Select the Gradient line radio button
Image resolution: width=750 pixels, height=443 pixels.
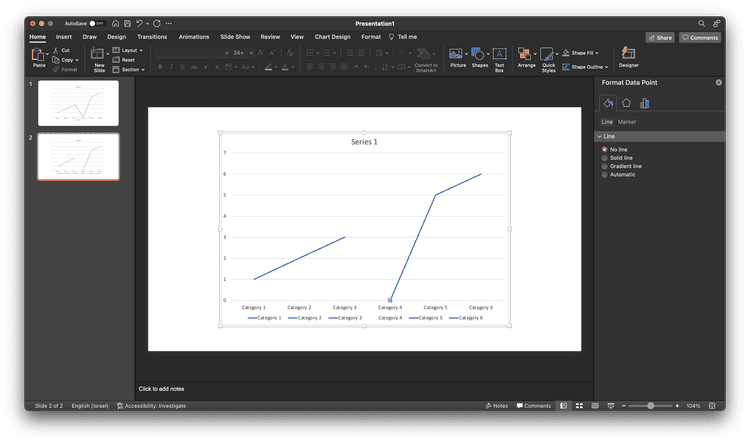605,166
